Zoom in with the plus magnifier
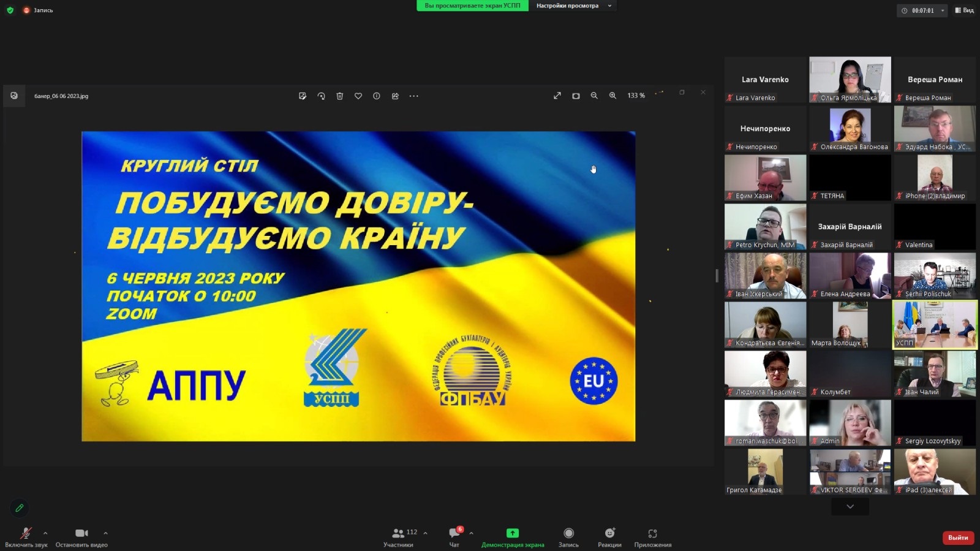Viewport: 980px width, 551px height. tap(612, 96)
